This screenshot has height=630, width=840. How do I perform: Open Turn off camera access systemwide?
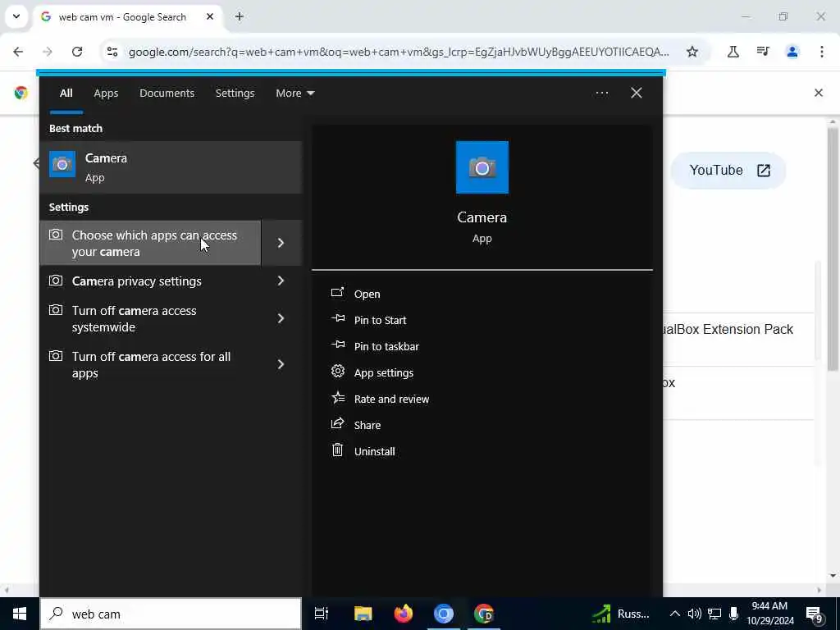click(x=151, y=319)
